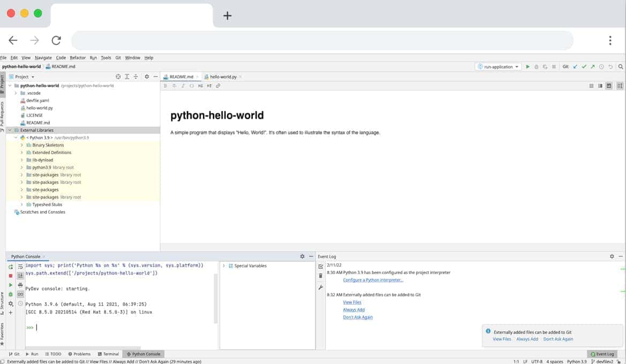Collapse the python-hello-world root folder

pos(10,86)
